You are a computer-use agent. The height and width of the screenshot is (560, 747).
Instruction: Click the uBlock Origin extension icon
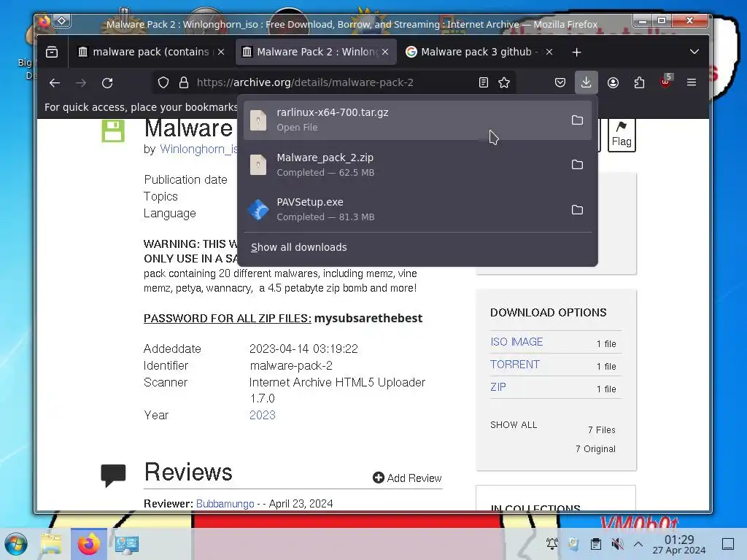(x=665, y=82)
